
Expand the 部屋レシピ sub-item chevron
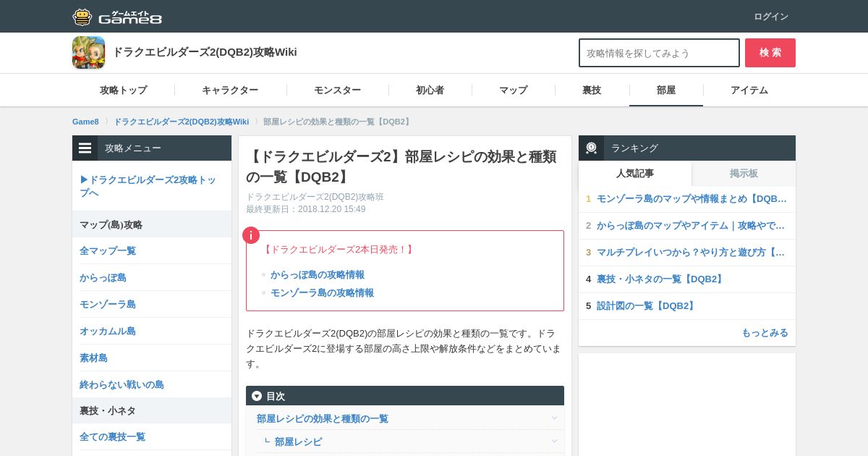(554, 442)
